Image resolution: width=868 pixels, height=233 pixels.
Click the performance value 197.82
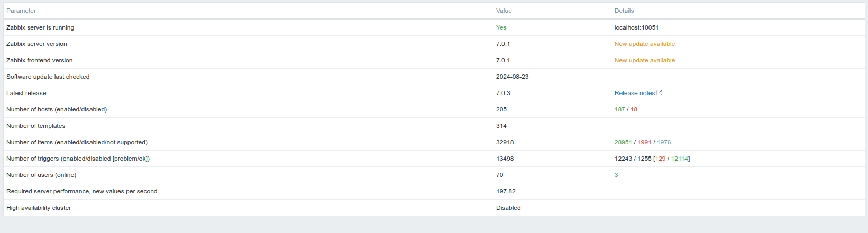(506, 191)
